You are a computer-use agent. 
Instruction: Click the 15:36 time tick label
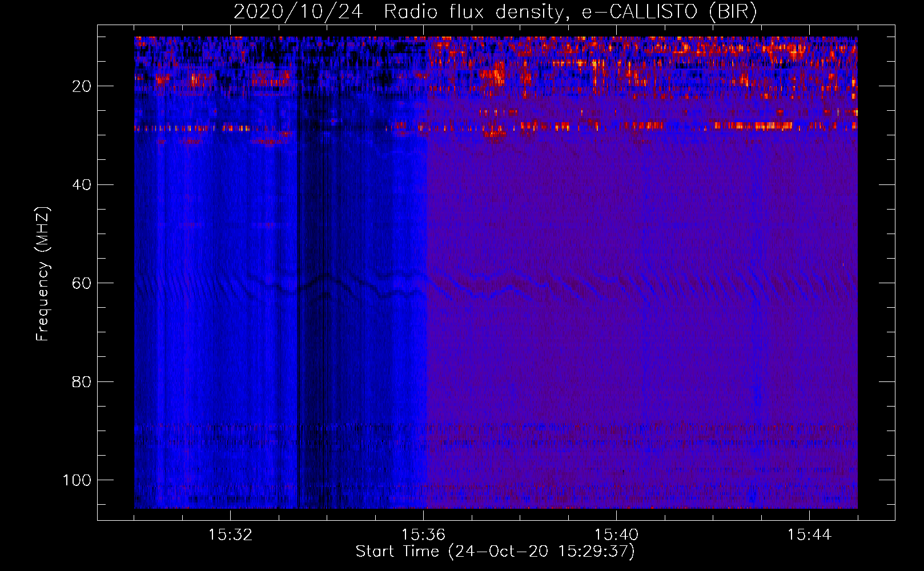coord(423,535)
